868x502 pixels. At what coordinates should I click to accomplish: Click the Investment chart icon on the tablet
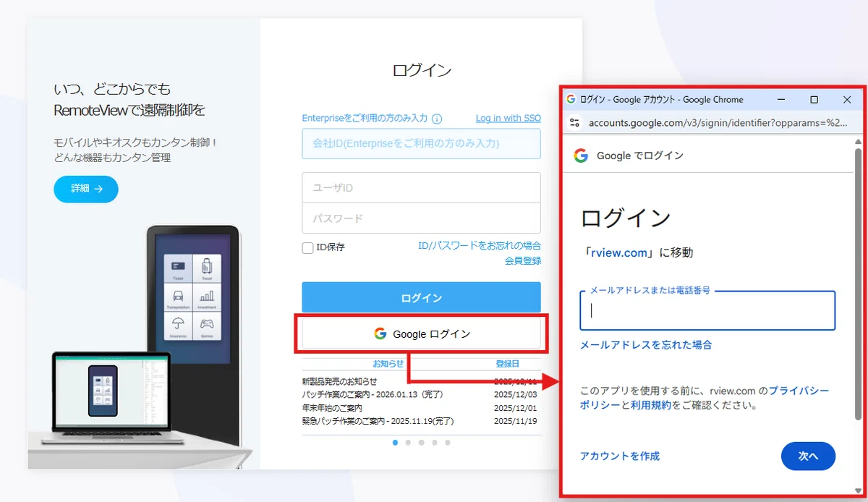[x=207, y=296]
